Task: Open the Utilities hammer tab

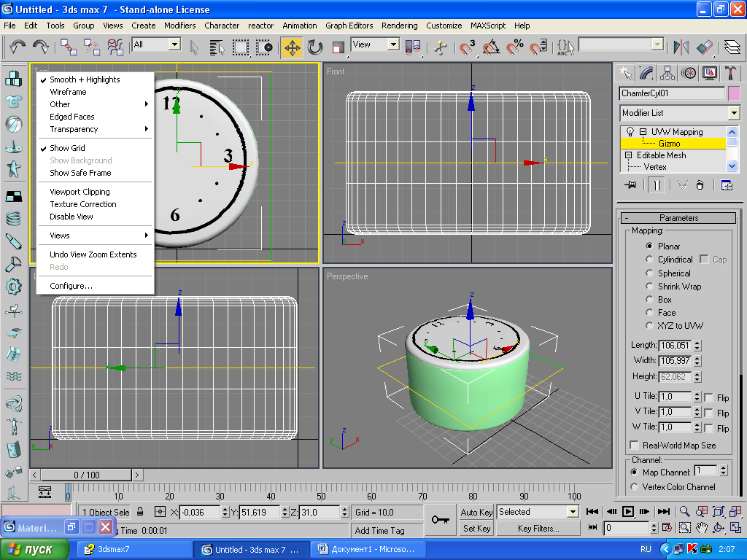Action: (x=730, y=73)
